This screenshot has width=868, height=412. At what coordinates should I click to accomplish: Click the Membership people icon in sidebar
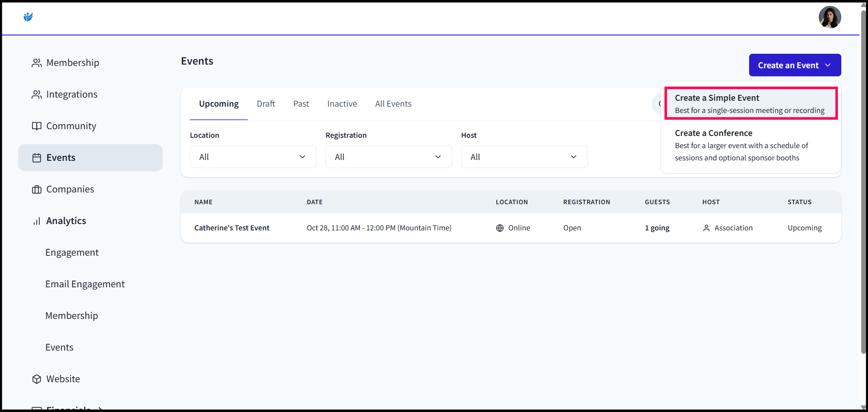coord(37,63)
